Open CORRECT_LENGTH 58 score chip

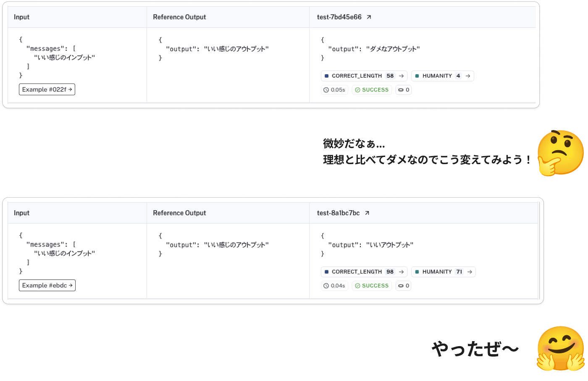(364, 76)
